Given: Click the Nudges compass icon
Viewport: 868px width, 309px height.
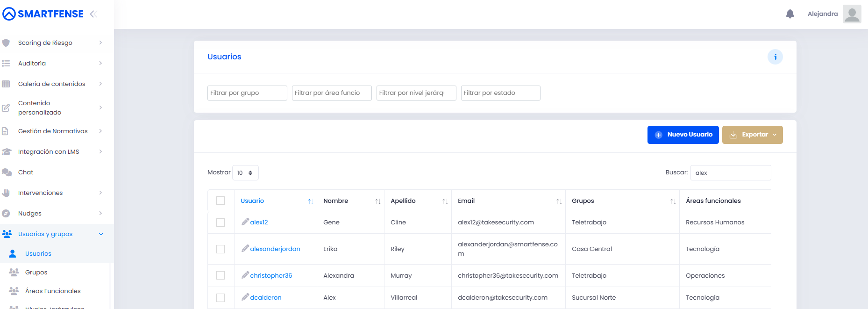Looking at the screenshot, I should point(6,214).
